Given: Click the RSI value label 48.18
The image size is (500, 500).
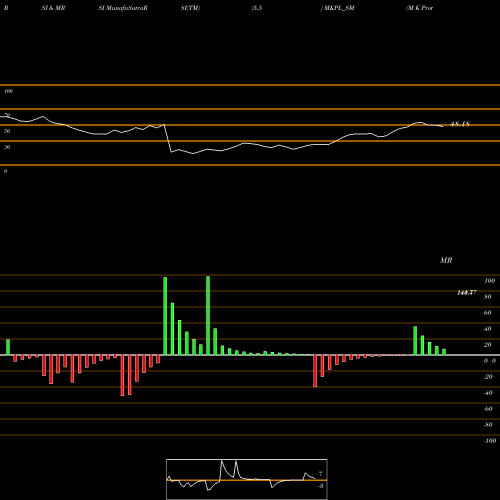Looking at the screenshot, I should tap(460, 124).
